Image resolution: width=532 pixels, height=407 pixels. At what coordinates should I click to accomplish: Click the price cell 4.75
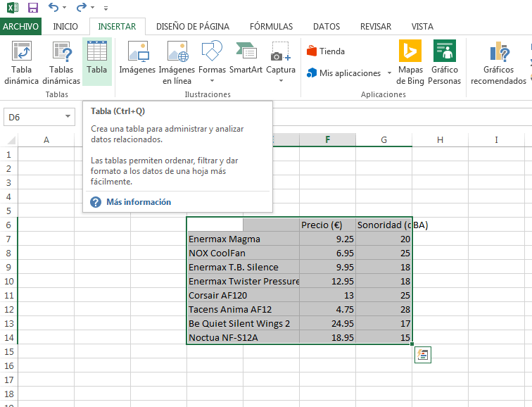327,310
